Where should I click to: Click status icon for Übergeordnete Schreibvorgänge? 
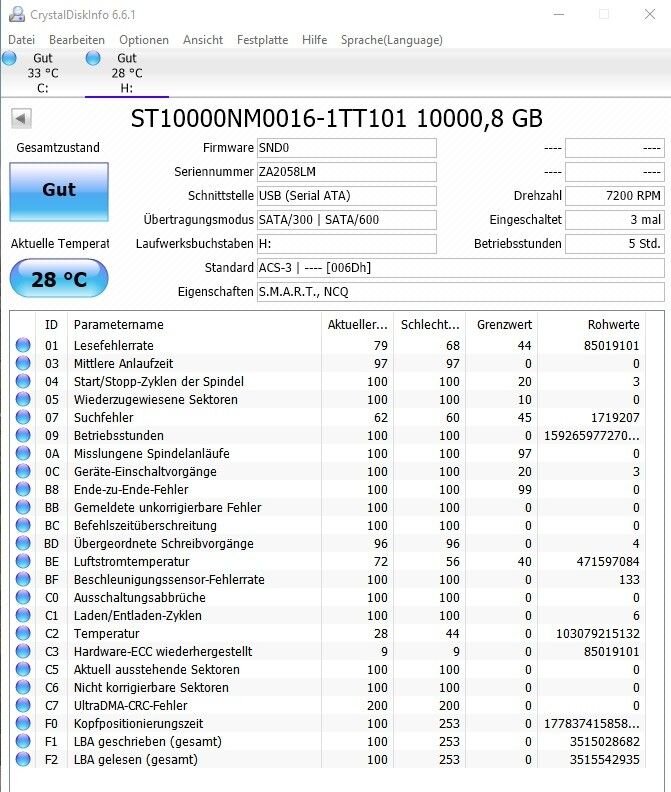click(23, 543)
